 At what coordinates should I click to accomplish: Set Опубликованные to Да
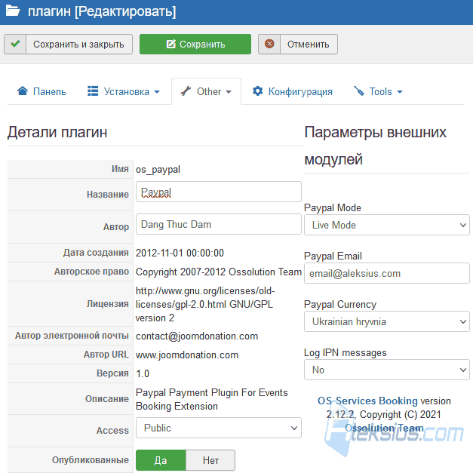coord(161,460)
